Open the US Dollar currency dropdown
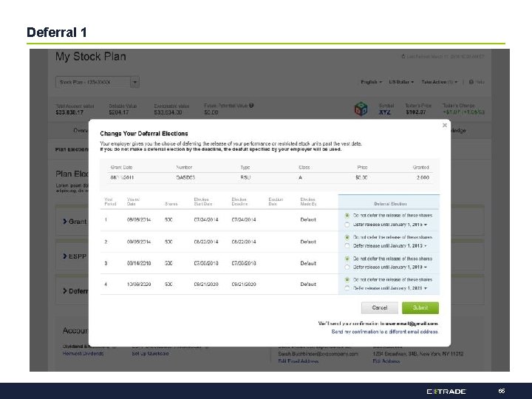Screen dimensions: 532x399 (x=401, y=82)
